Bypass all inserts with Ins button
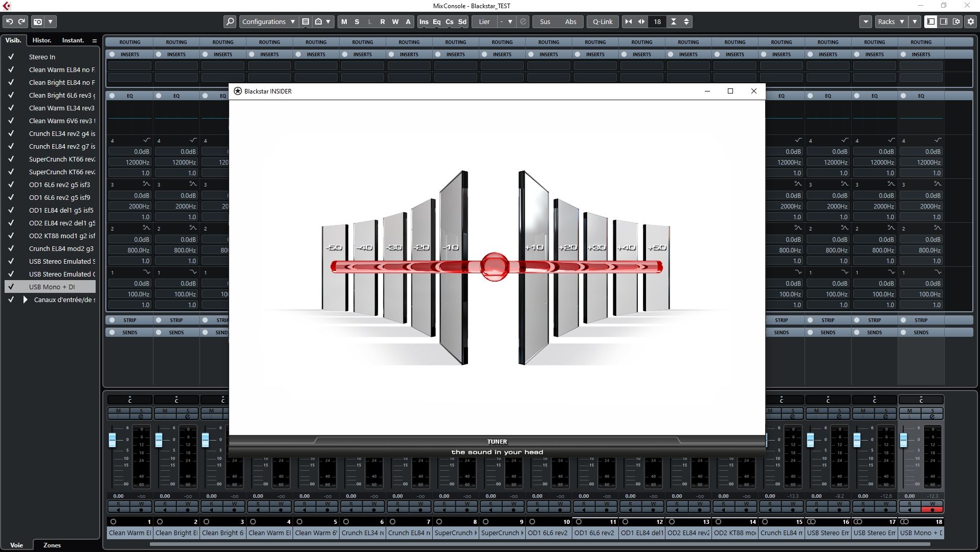Viewport: 980px width, 552px height. [x=424, y=21]
